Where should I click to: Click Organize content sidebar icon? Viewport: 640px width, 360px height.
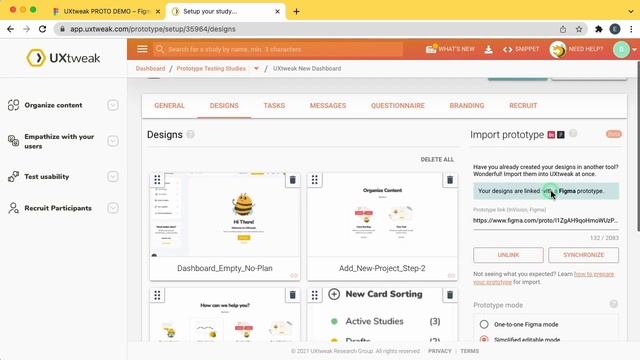click(x=13, y=105)
